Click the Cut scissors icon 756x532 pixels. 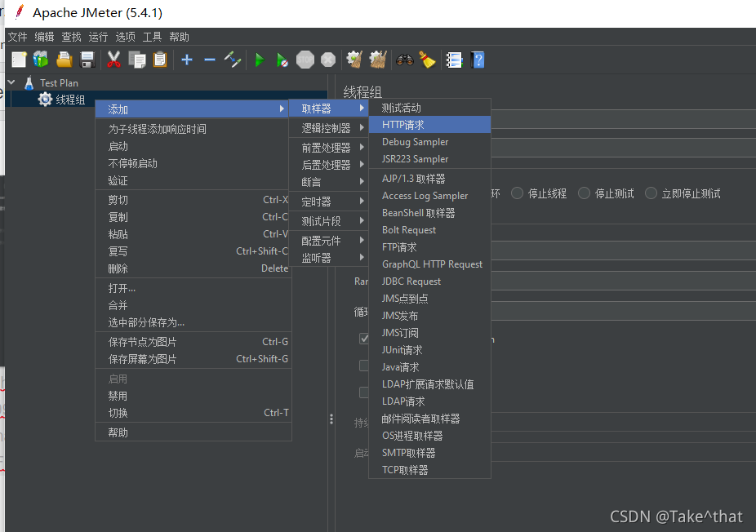[x=113, y=60]
